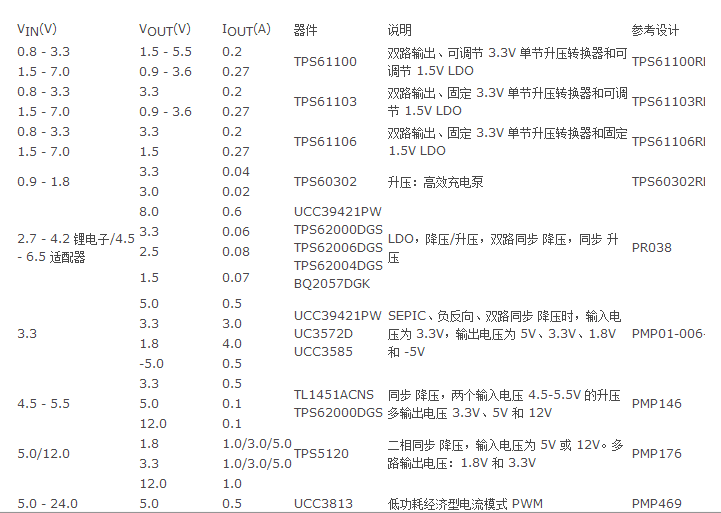Viewport: 721px width, 513px height.
Task: Click the output voltage value '2.5'
Action: pyautogui.click(x=149, y=251)
